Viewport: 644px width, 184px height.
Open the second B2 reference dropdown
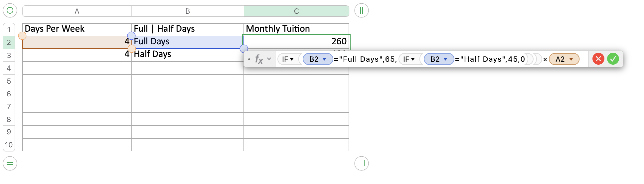445,59
